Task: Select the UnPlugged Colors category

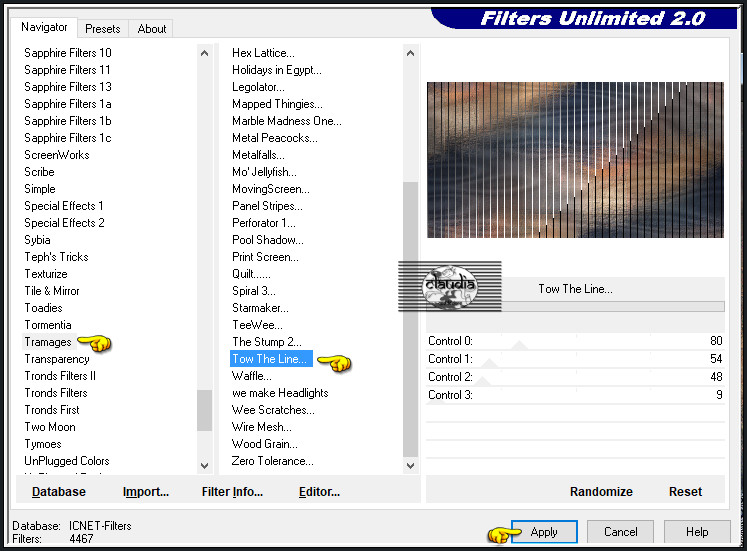Action: coord(67,461)
